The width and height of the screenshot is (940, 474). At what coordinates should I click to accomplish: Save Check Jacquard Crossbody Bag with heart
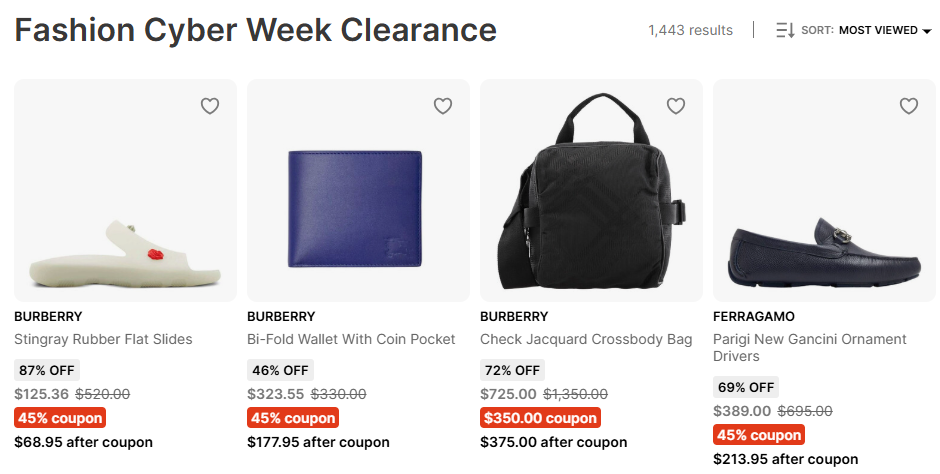[x=676, y=106]
